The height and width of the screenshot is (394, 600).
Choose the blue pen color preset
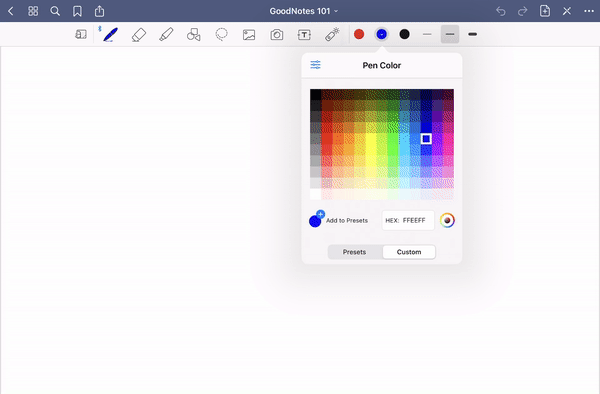(x=382, y=34)
